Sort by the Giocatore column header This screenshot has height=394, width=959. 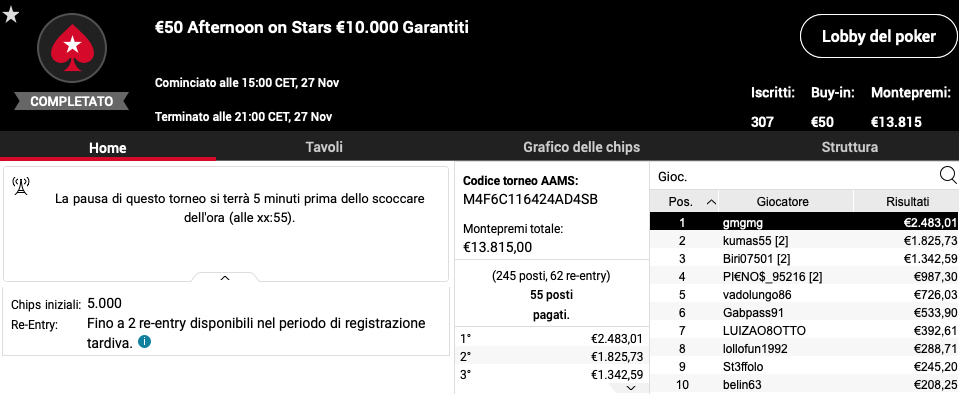click(x=783, y=201)
